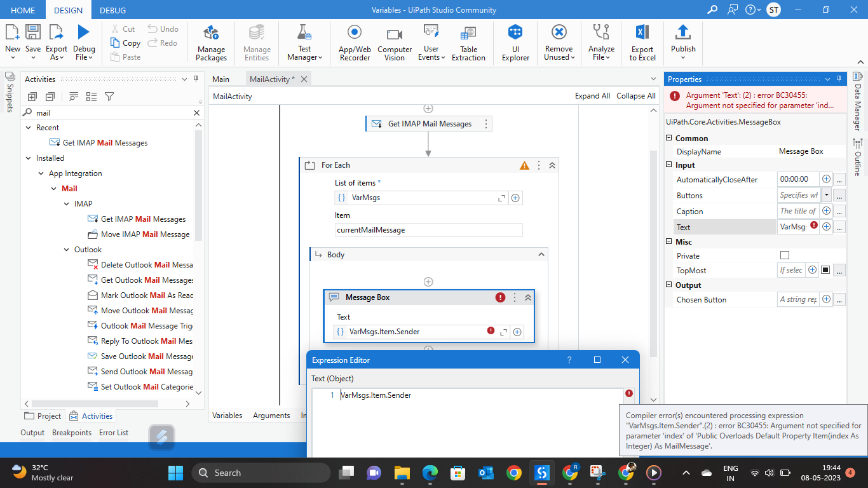Click For Each warning icon
This screenshot has height=488, width=868.
coord(524,165)
